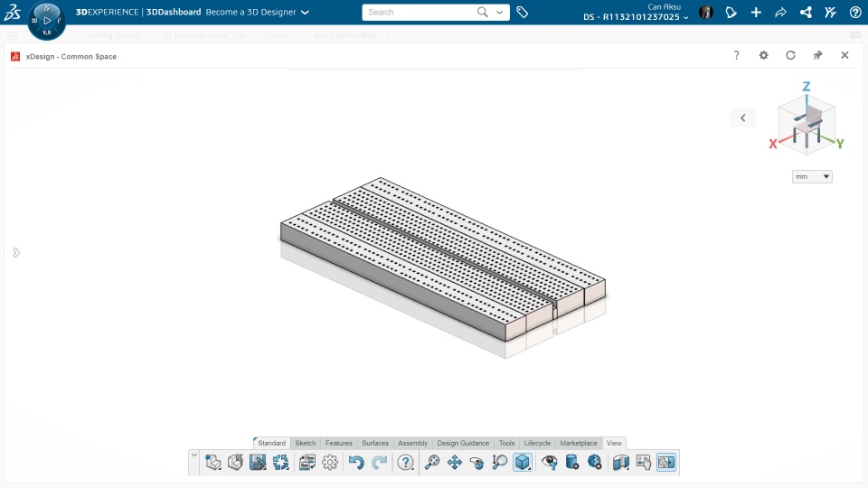Switch to the Sketch tab
868x488 pixels.
coord(305,443)
